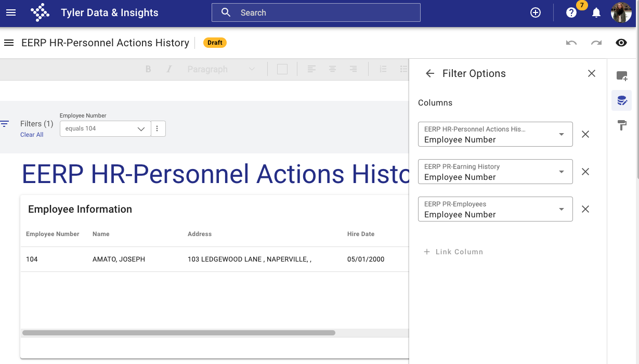Align text right
The image size is (639, 364).
coord(353,69)
